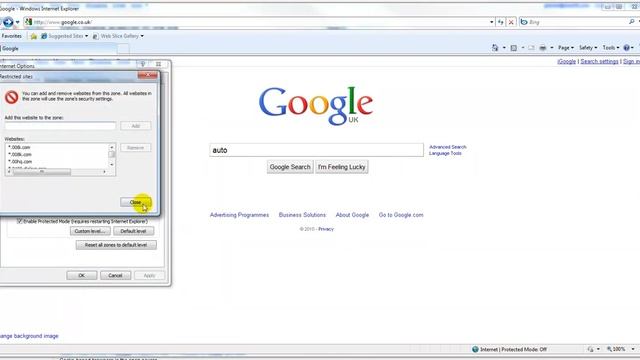Toggle the Enable Protected Mode checkbox
This screenshot has height=360, width=640.
tap(20, 221)
